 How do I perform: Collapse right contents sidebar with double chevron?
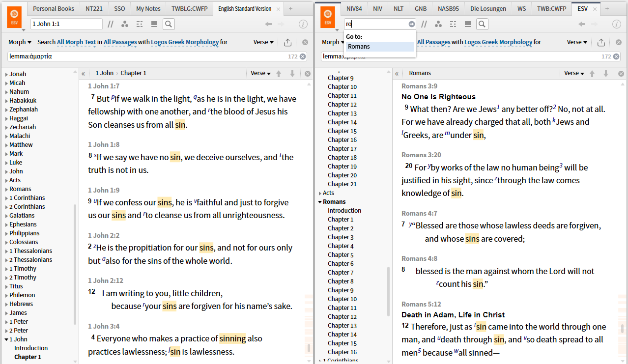pos(397,73)
